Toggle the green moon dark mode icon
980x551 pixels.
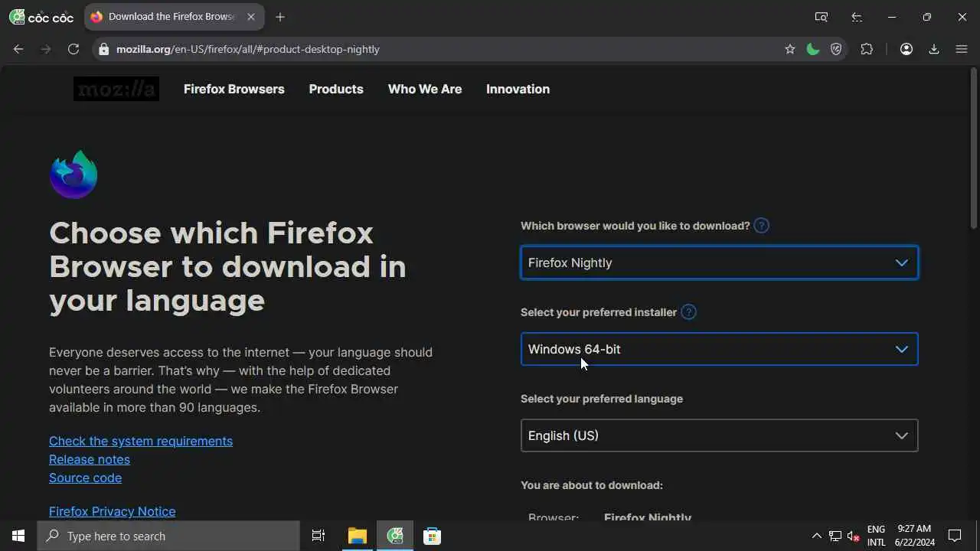coord(813,49)
